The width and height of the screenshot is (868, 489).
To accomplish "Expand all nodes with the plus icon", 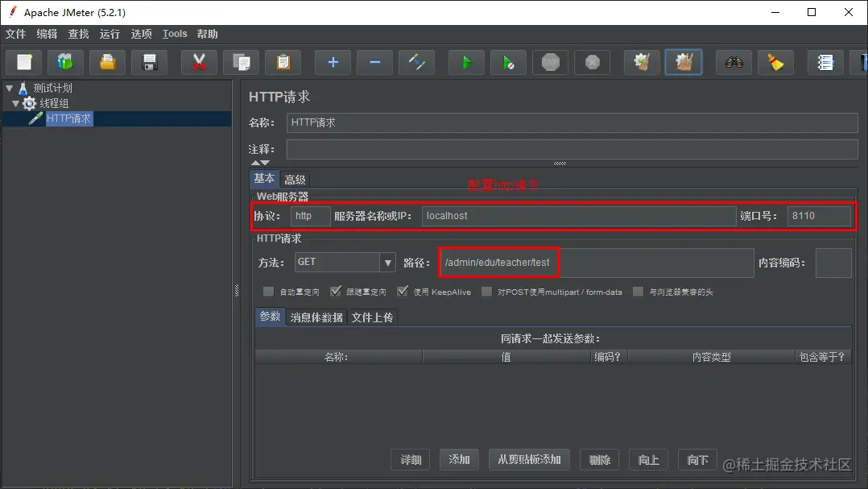I will pos(333,62).
